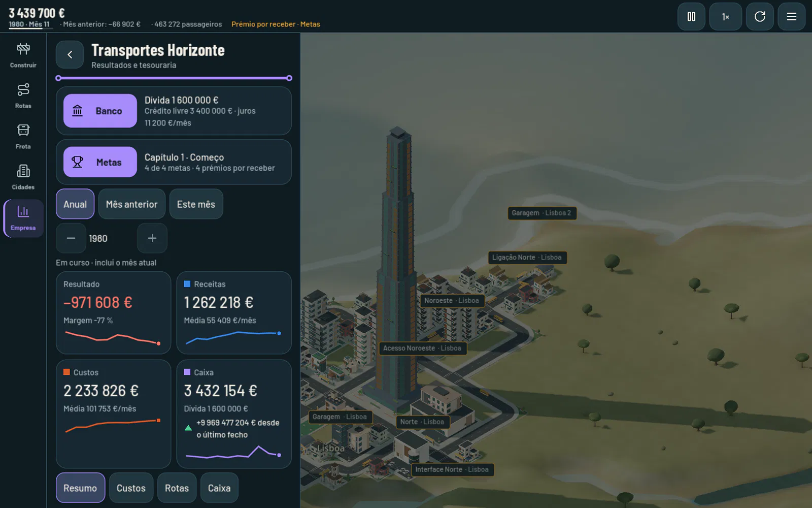Open the Rotas routes panel

click(23, 96)
